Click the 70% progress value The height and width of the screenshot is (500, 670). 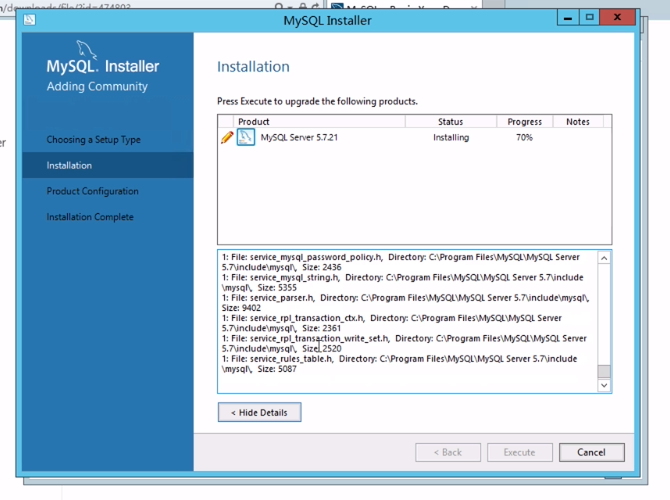pos(524,137)
